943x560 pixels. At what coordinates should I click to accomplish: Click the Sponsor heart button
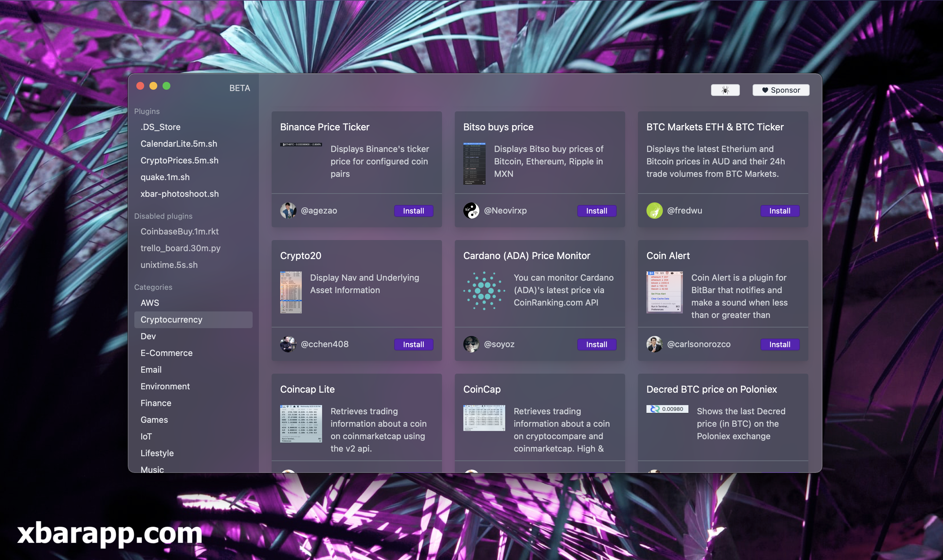pos(781,90)
